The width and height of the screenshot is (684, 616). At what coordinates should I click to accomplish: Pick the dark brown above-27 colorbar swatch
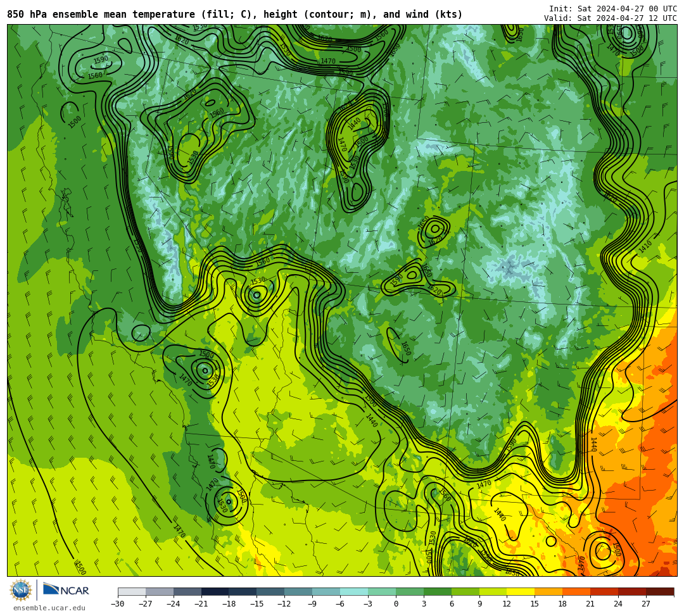click(x=660, y=591)
